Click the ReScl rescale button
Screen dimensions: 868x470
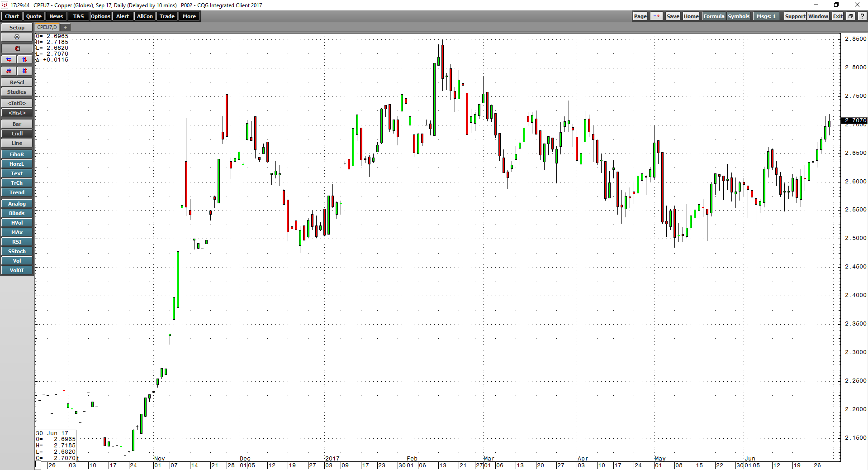(17, 82)
